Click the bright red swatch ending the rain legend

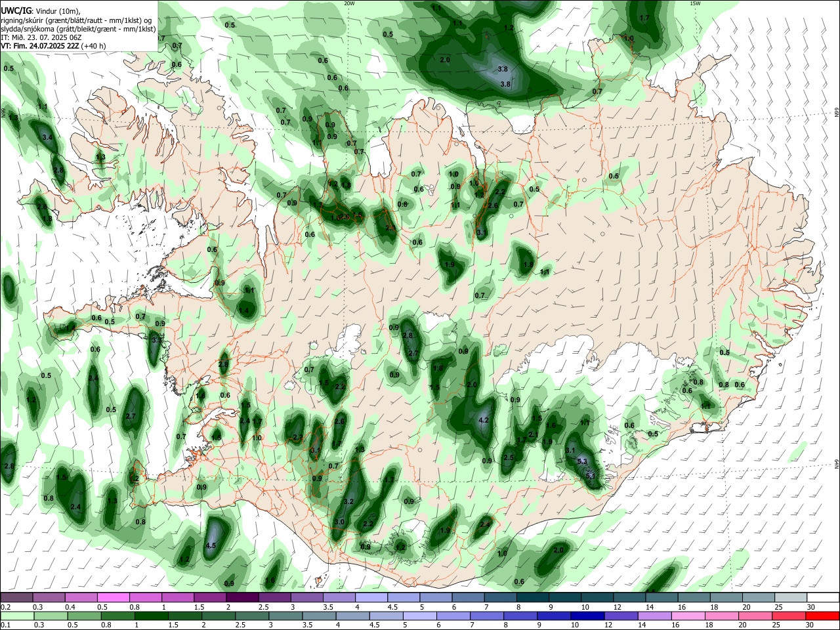[x=823, y=616]
